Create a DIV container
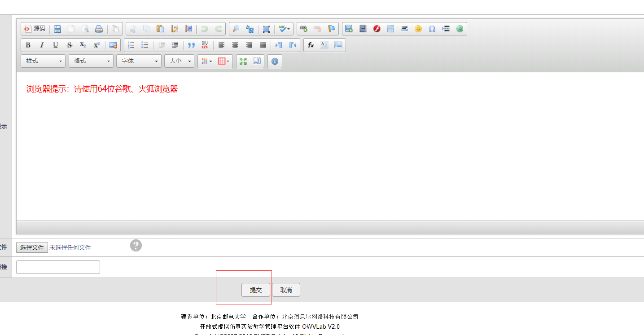This screenshot has width=644, height=335. click(x=205, y=45)
